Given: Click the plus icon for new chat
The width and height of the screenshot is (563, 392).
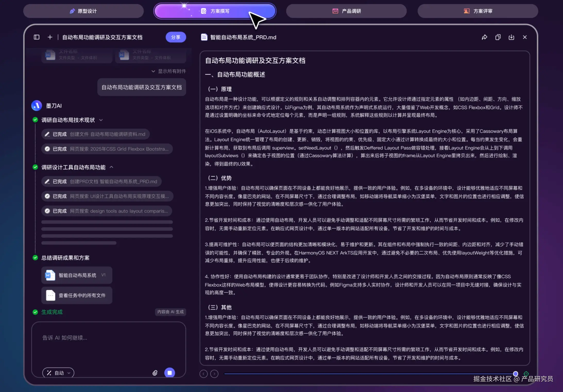Looking at the screenshot, I should coord(50,37).
